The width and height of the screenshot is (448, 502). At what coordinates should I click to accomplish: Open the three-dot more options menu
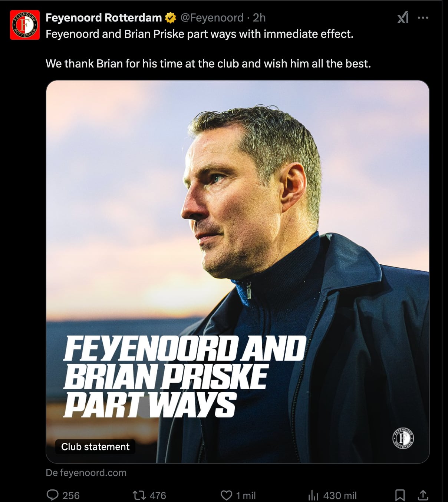tap(423, 17)
